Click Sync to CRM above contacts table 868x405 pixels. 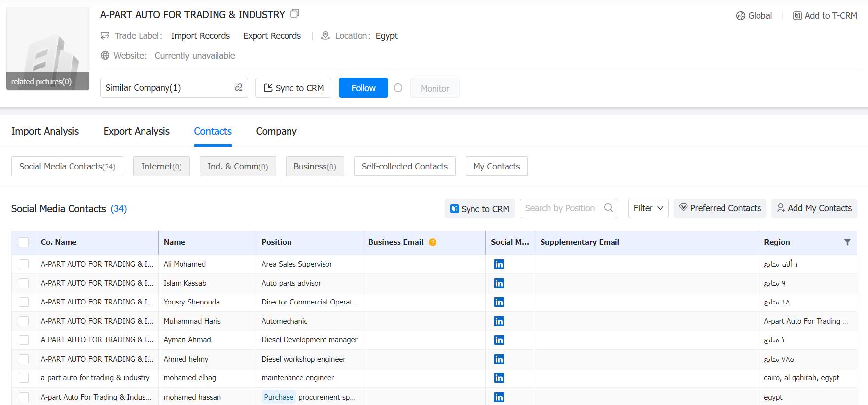click(x=480, y=208)
